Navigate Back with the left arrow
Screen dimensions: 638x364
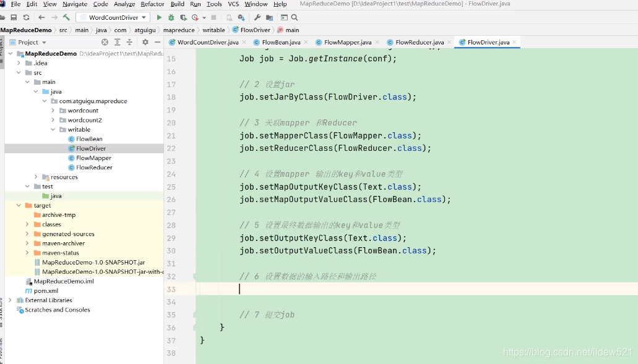[41, 17]
